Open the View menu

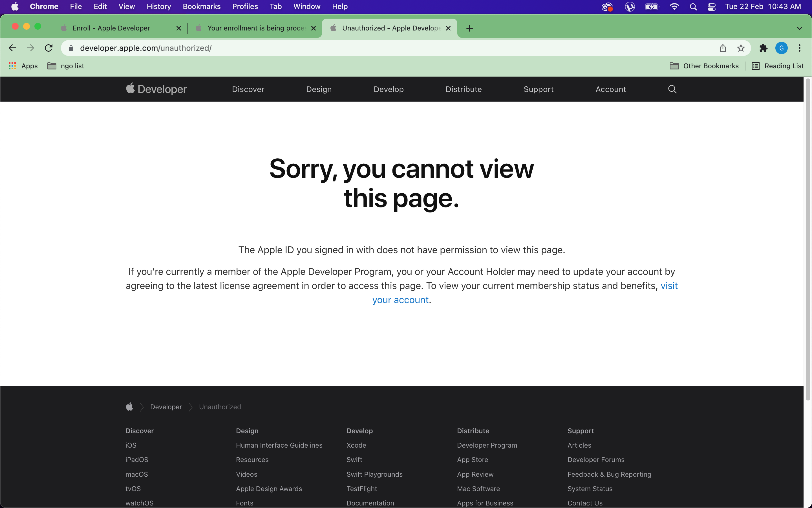click(127, 6)
